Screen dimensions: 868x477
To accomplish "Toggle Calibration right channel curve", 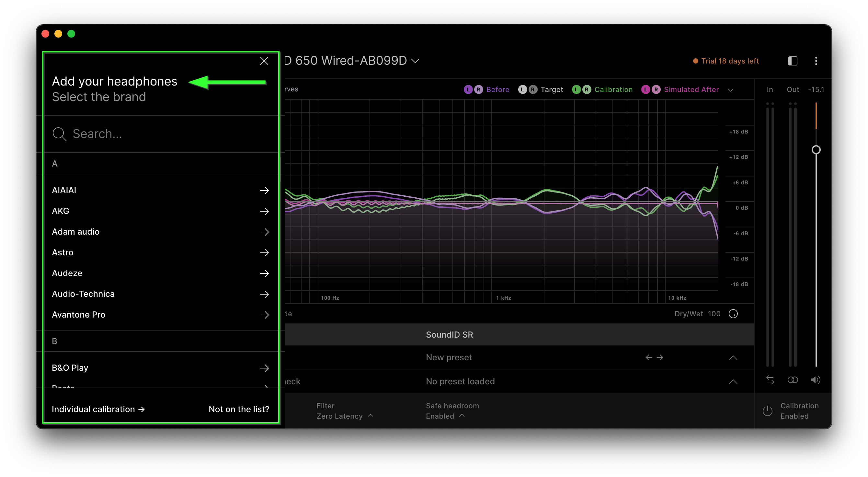I will click(x=586, y=89).
